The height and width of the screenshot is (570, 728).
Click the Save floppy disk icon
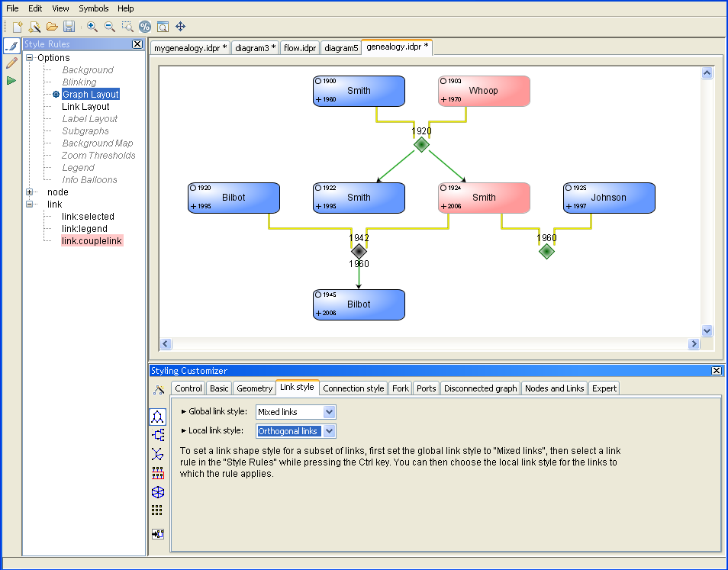coord(69,27)
